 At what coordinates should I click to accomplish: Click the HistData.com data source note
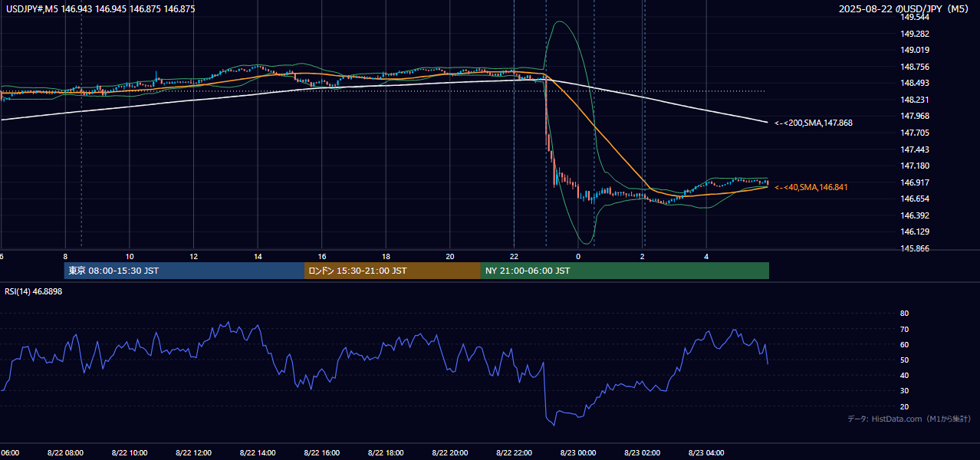point(909,419)
